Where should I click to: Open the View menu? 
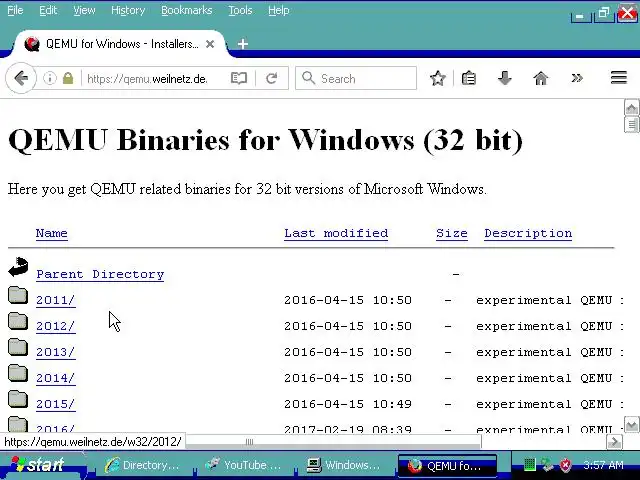click(x=84, y=10)
